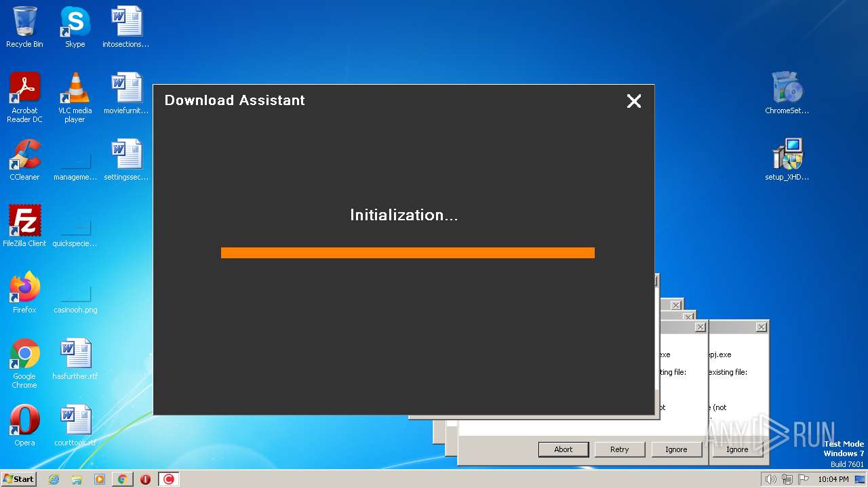Open Internet Explorer from the taskbar
This screenshot has width=868, height=488.
pyautogui.click(x=54, y=479)
